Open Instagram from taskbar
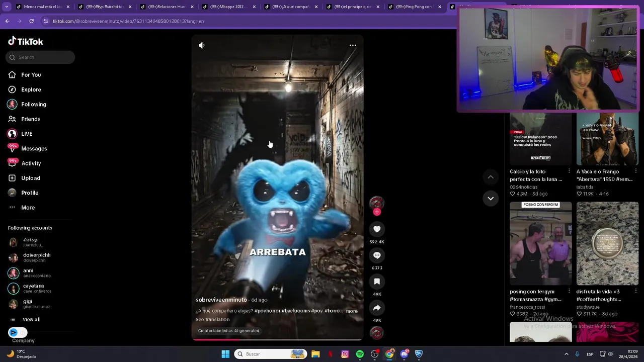Screen dimensions: 644x362 coord(345,354)
